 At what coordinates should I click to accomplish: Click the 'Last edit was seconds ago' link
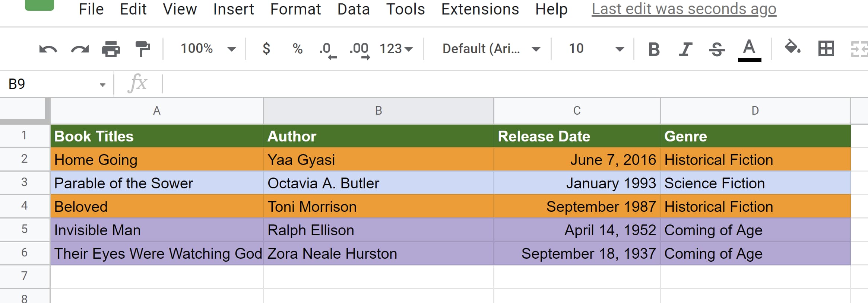coord(684,9)
